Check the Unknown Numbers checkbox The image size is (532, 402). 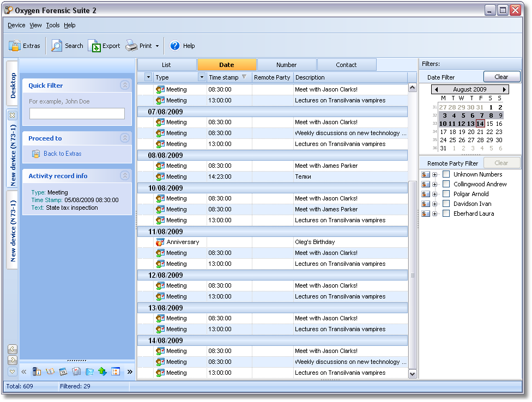(x=446, y=174)
